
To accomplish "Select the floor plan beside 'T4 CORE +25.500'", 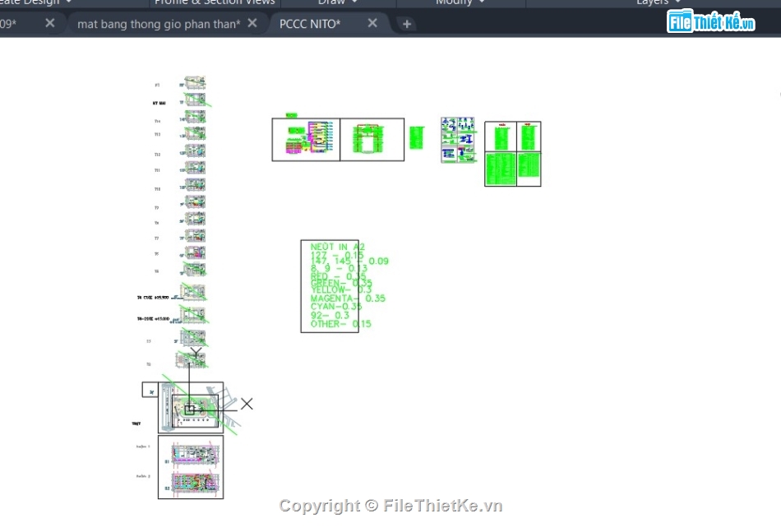I will click(x=192, y=293).
